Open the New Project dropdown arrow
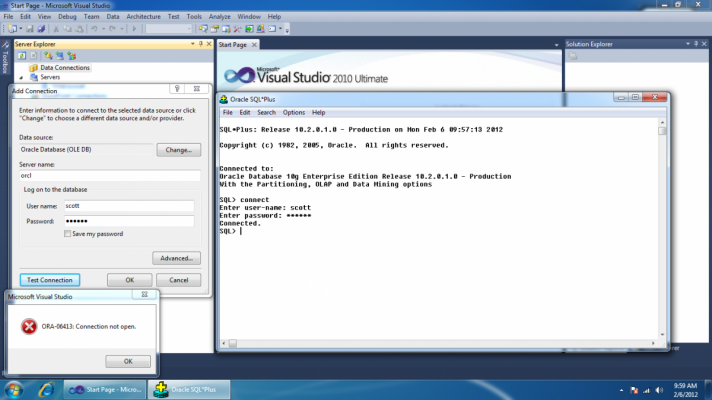Viewport: 712px width, 400px height. click(21, 29)
